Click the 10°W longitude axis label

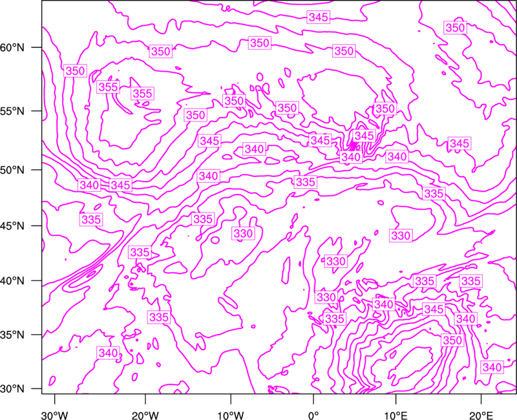[x=231, y=415]
